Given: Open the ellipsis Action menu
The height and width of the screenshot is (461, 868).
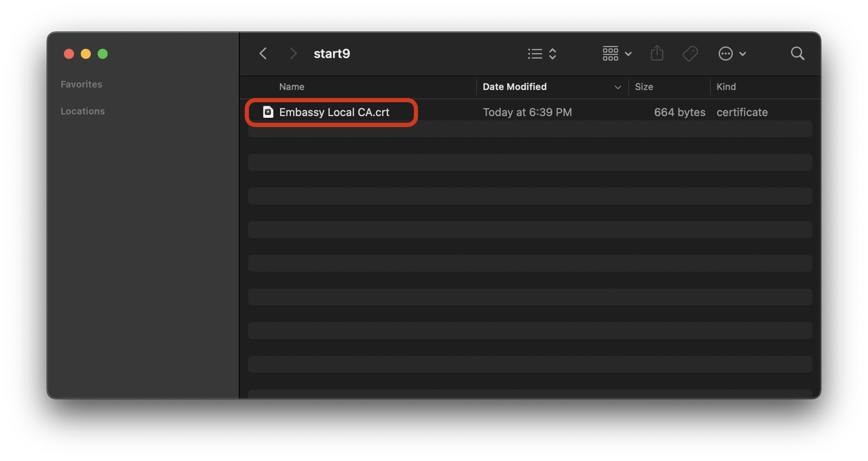Looking at the screenshot, I should [x=725, y=54].
